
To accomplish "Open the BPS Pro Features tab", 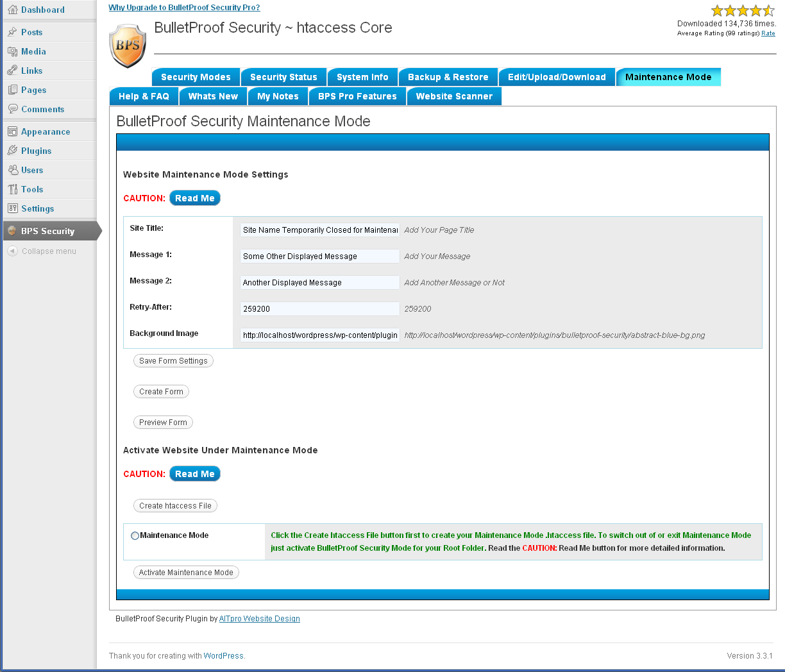I will [357, 96].
